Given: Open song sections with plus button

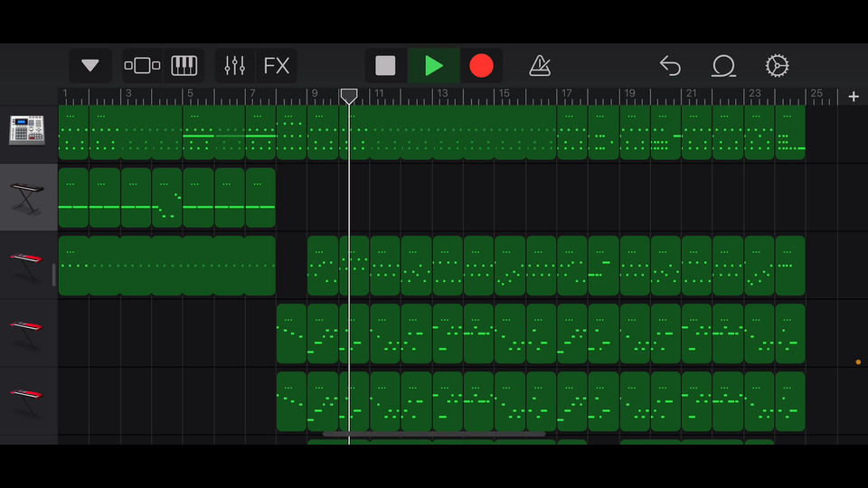Looking at the screenshot, I should click(x=854, y=97).
